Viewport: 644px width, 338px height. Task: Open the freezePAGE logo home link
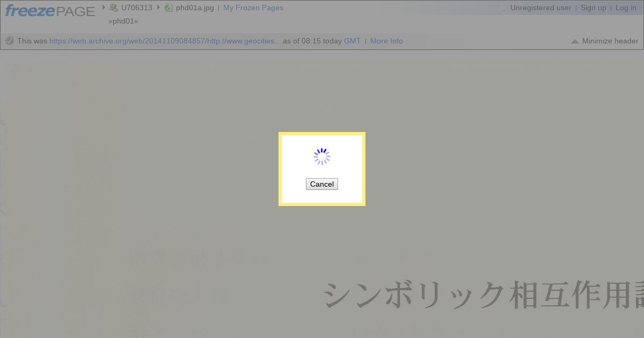click(x=50, y=10)
